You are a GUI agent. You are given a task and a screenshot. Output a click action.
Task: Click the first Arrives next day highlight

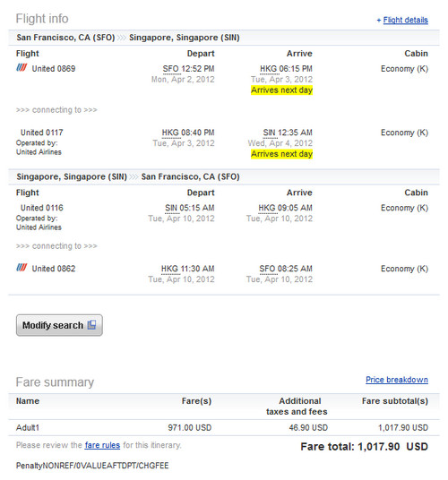pyautogui.click(x=281, y=90)
